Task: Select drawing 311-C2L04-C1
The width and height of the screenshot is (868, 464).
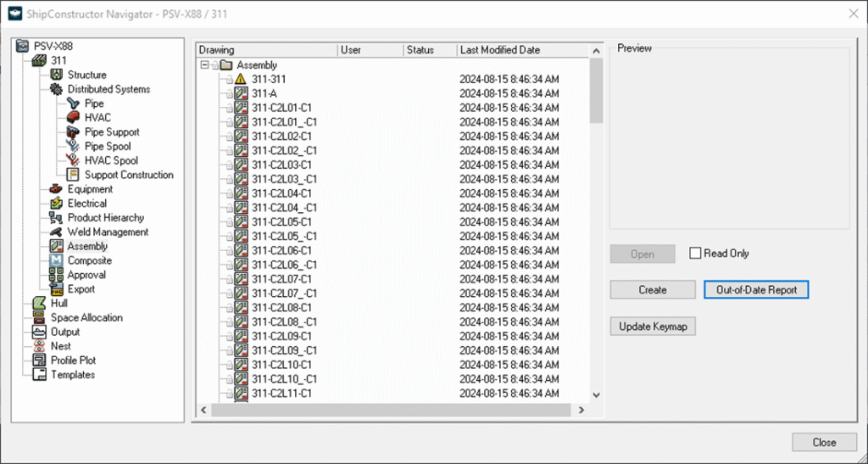Action: click(x=281, y=193)
